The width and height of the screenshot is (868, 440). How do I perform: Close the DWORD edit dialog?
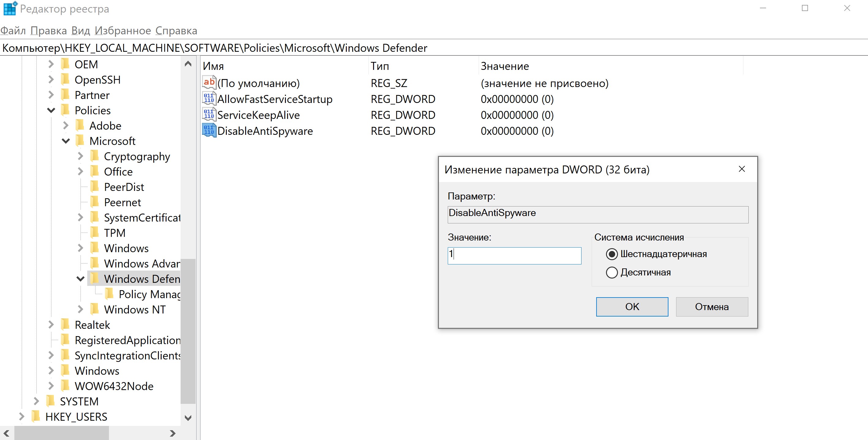point(742,169)
